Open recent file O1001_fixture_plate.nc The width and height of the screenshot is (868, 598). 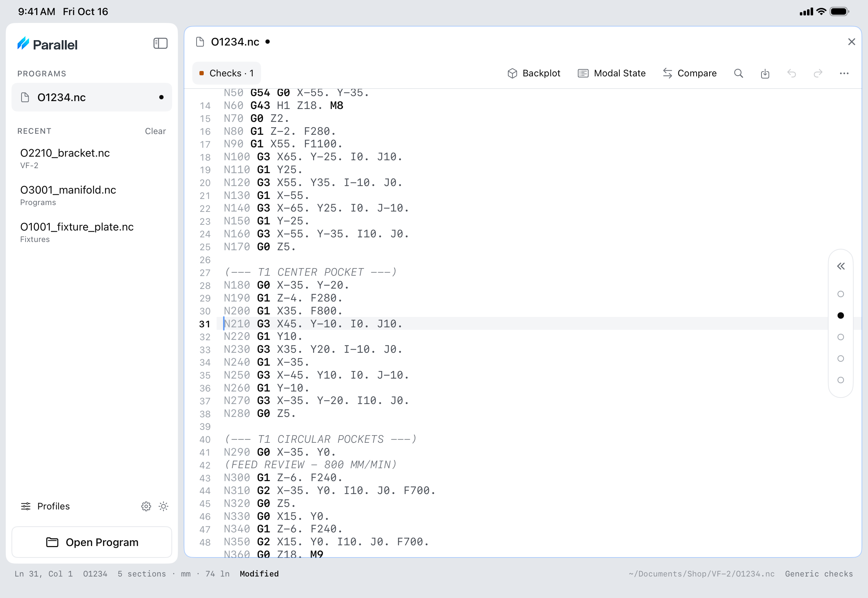click(x=92, y=232)
